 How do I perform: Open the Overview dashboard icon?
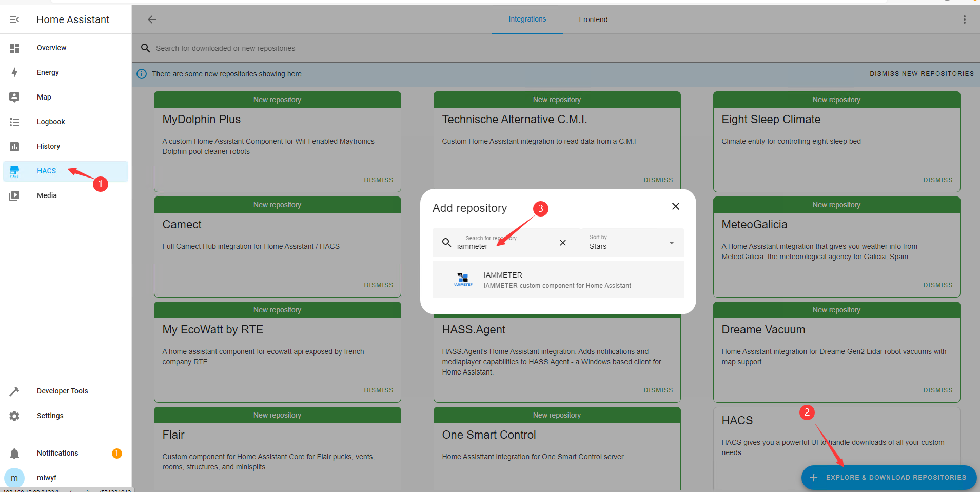(14, 48)
